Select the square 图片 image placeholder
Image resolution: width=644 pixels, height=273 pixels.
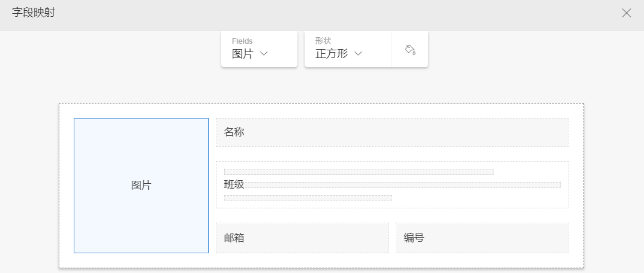(x=141, y=186)
